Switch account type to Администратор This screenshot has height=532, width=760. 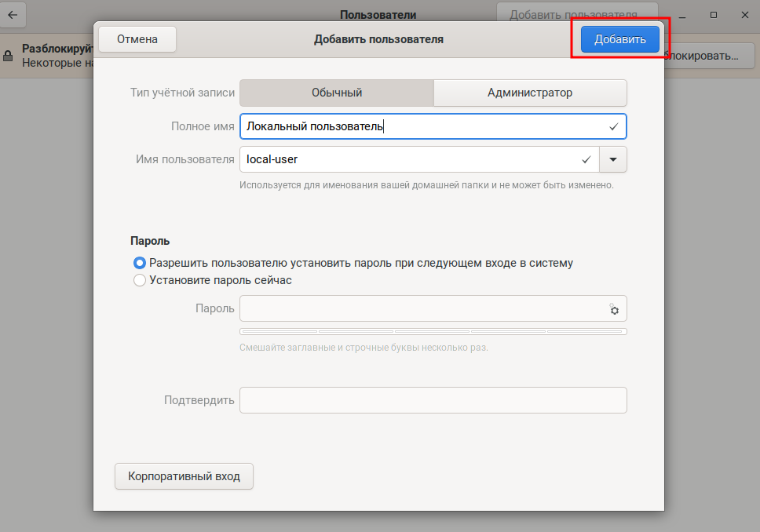coord(530,93)
